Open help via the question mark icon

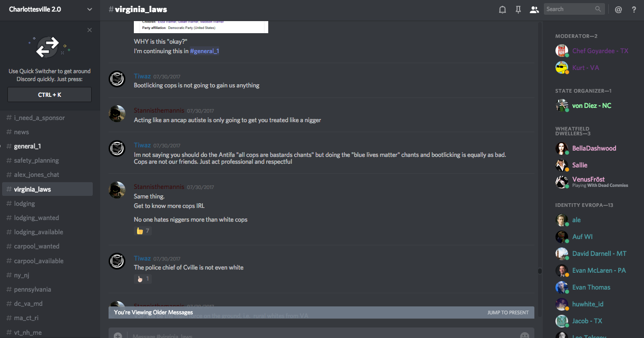(634, 9)
